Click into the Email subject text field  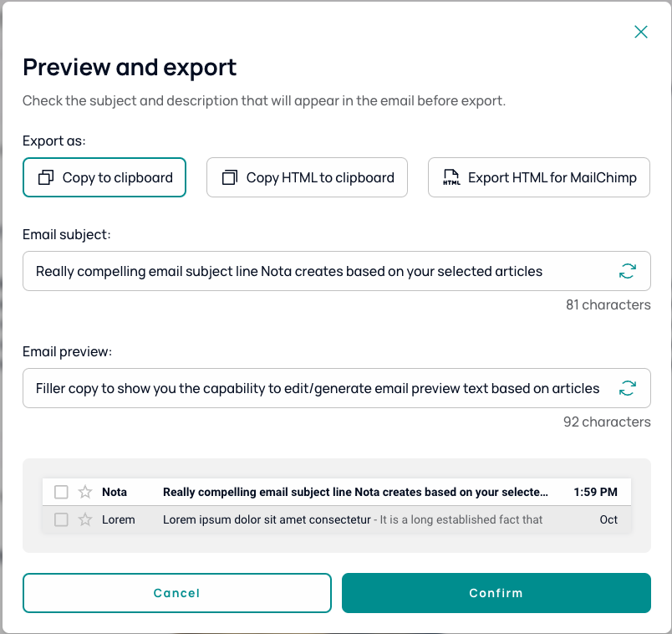[x=318, y=271]
